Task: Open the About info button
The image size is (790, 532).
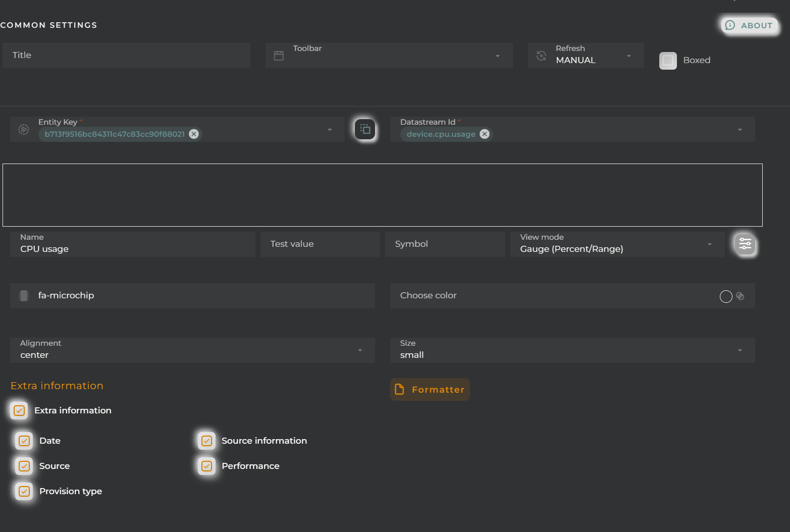Action: pyautogui.click(x=749, y=25)
